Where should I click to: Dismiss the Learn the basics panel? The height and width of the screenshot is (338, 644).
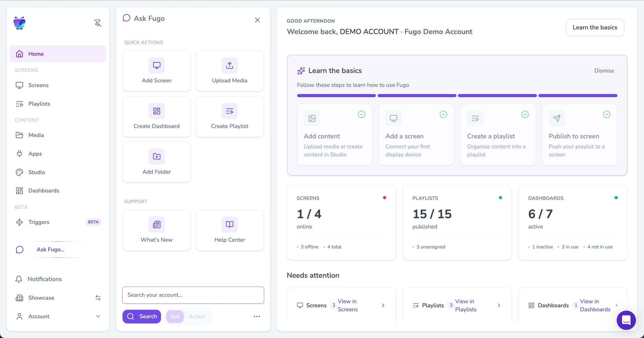pos(604,71)
